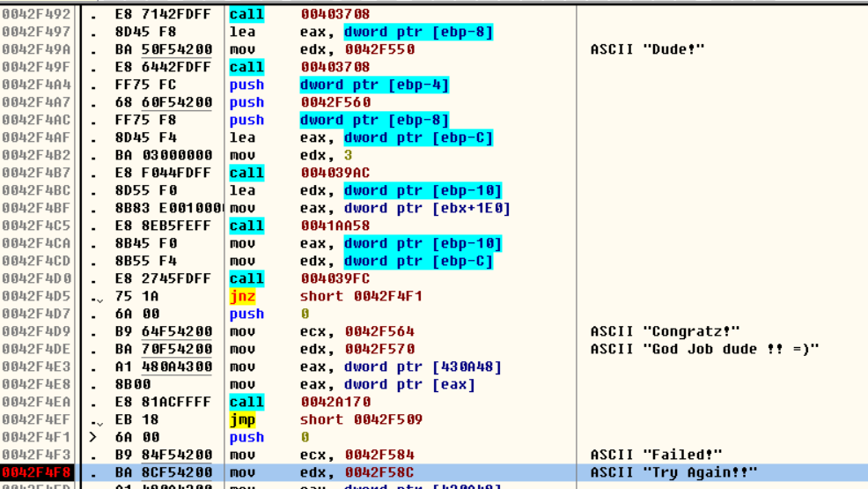The height and width of the screenshot is (489, 868).
Task: Select address 0042F4CD
Action: pyautogui.click(x=37, y=261)
